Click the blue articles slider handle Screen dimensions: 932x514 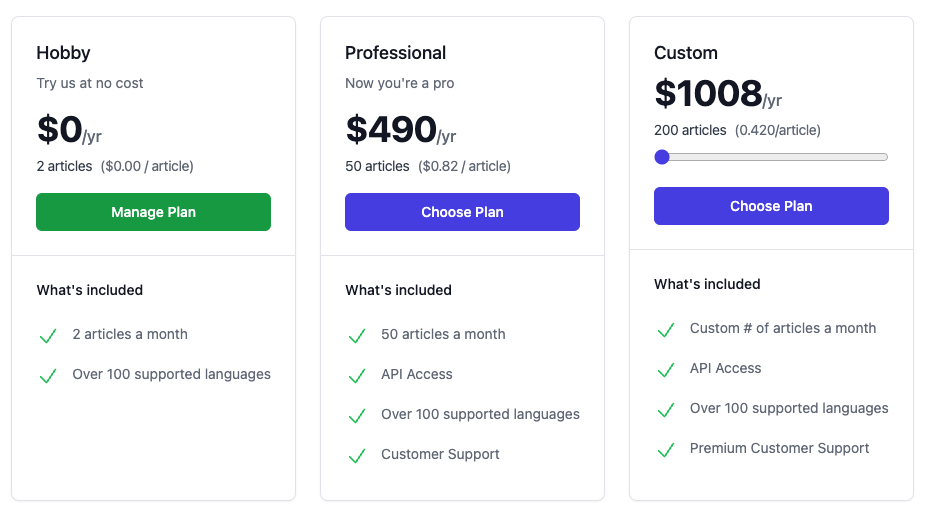662,157
